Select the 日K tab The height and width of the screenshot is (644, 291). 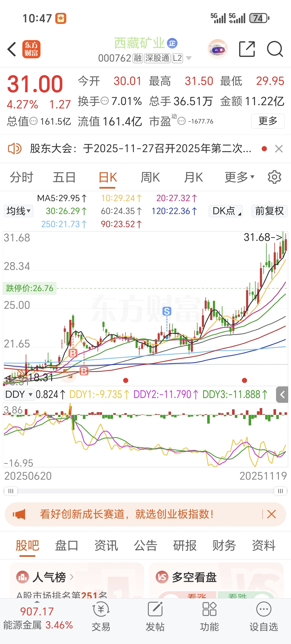click(108, 177)
